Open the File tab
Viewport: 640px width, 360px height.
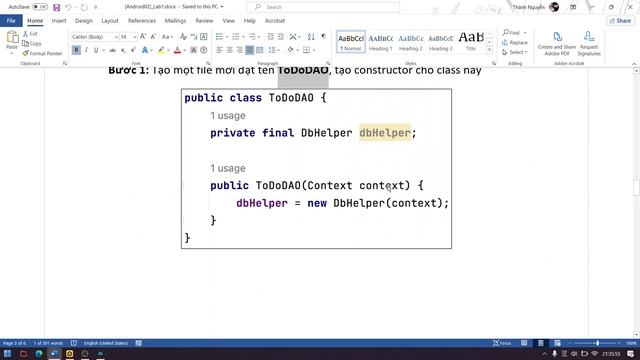11,20
